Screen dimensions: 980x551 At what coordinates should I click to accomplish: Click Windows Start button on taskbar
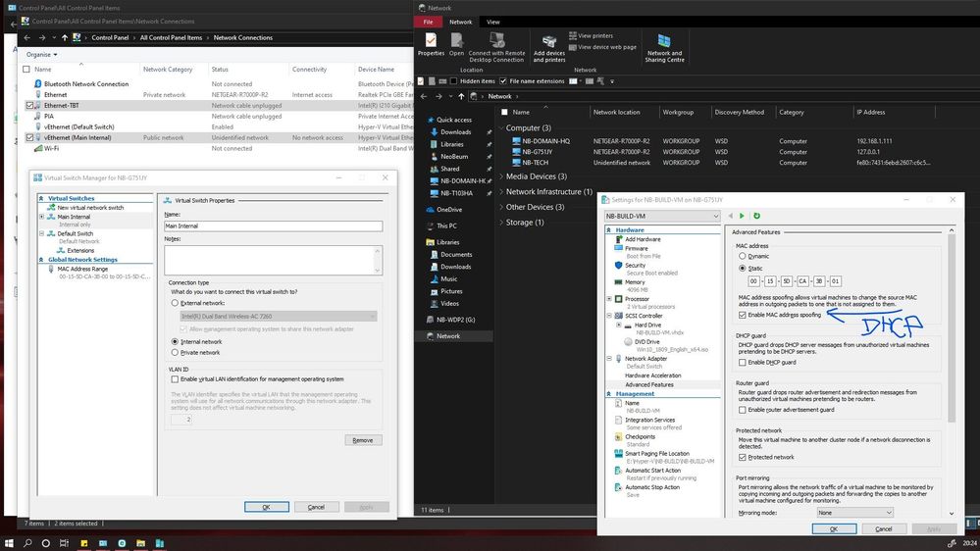9,543
